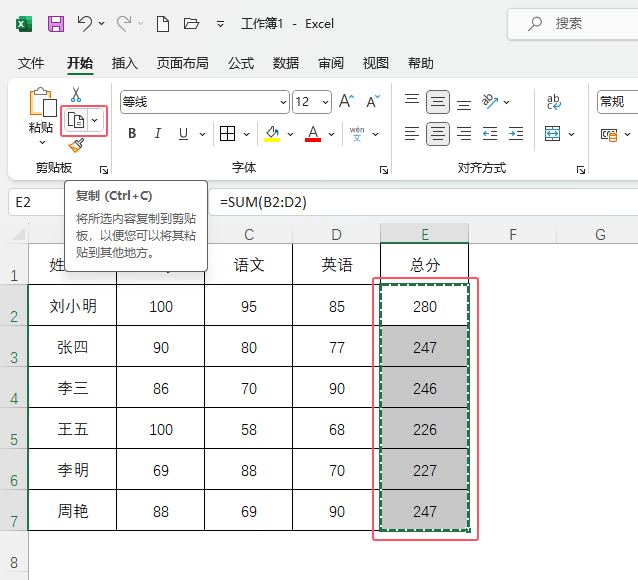
Task: Switch to the 插入 tab
Action: point(125,63)
